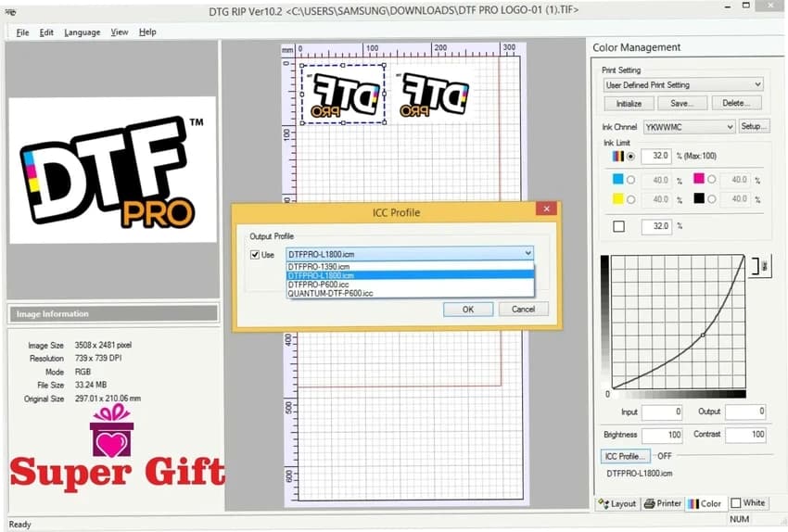Click the Brightness value field
The image size is (788, 532).
(662, 435)
